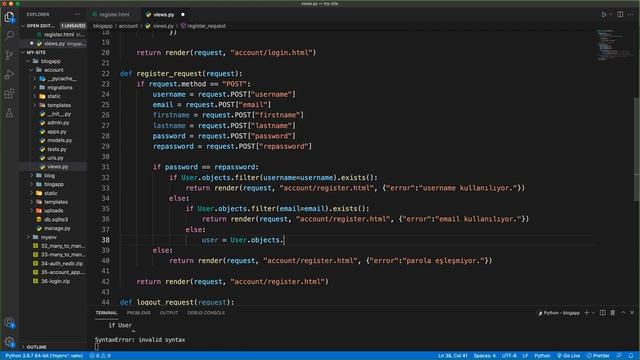Open the Search view in activity bar
The image size is (640, 360).
[x=9, y=36]
